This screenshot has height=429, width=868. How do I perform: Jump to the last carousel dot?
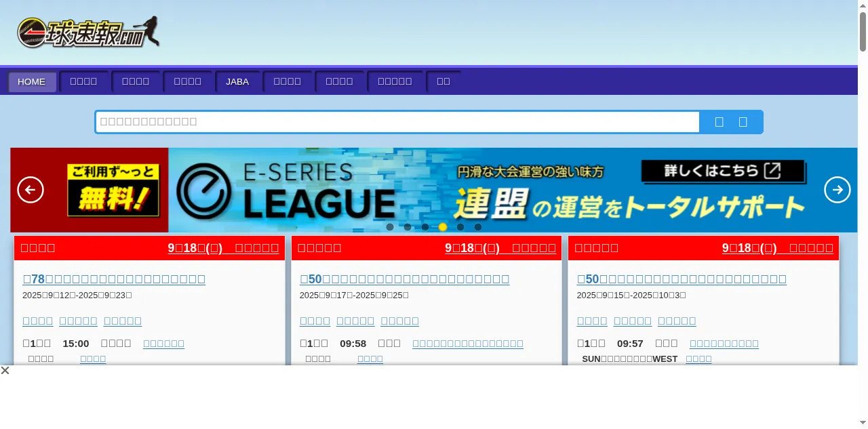coord(478,227)
